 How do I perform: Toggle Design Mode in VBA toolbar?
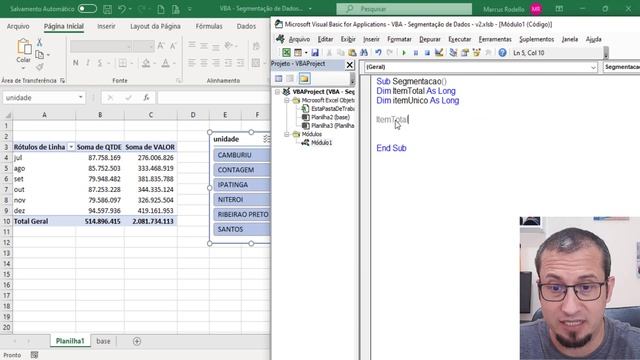point(439,53)
